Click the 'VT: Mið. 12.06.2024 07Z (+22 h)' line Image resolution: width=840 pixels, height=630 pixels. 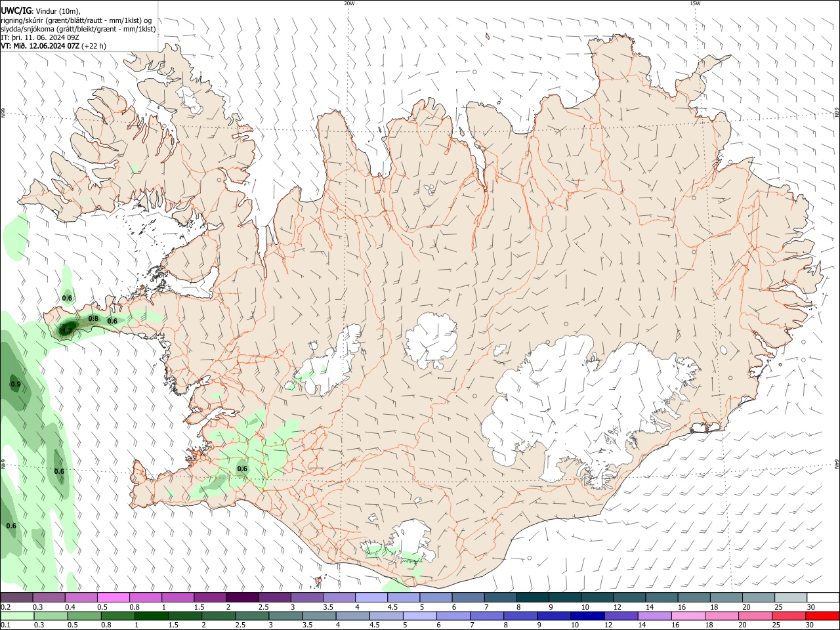point(53,46)
